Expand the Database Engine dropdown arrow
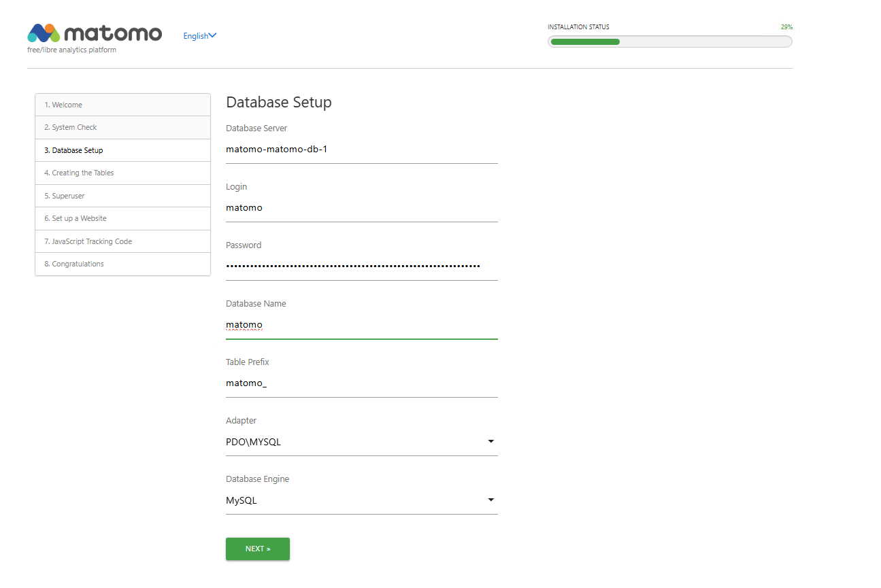The image size is (881, 588). tap(491, 500)
